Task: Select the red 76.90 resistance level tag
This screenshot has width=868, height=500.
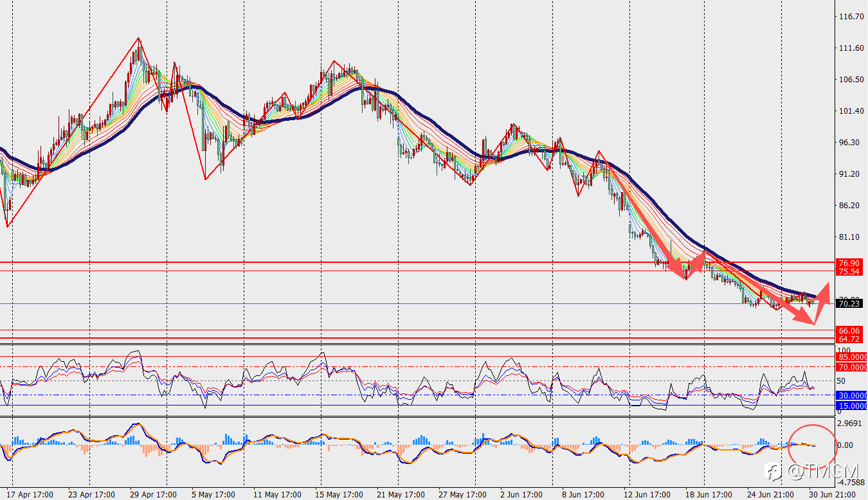Action: pos(849,263)
